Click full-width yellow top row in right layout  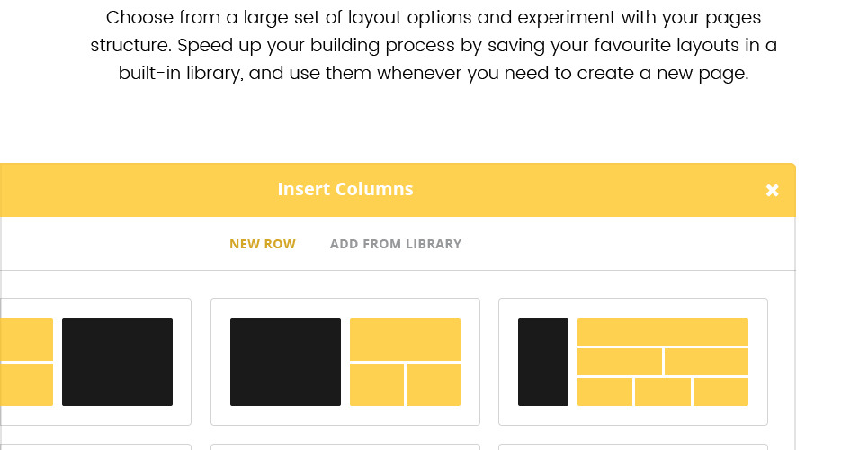tap(662, 331)
